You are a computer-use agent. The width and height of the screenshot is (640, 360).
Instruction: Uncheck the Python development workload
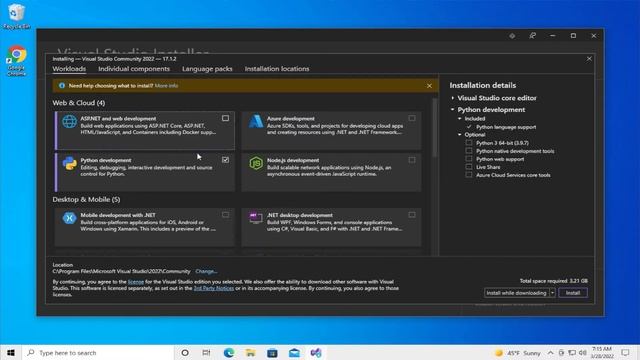point(225,160)
